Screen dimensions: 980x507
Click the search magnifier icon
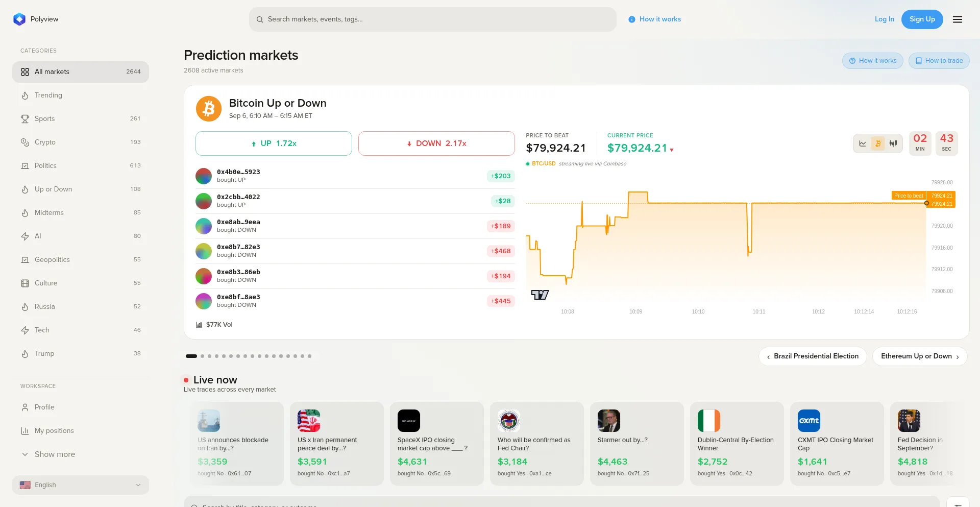coord(260,19)
